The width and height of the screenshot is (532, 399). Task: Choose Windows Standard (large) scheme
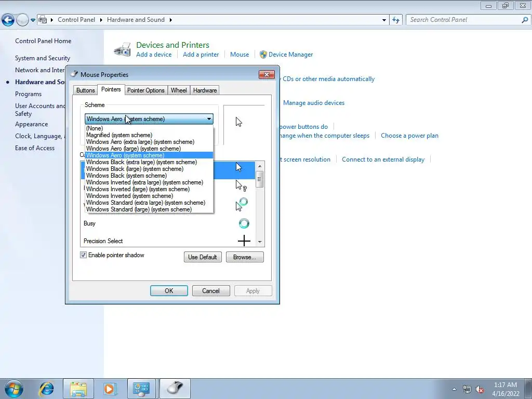click(x=149, y=209)
